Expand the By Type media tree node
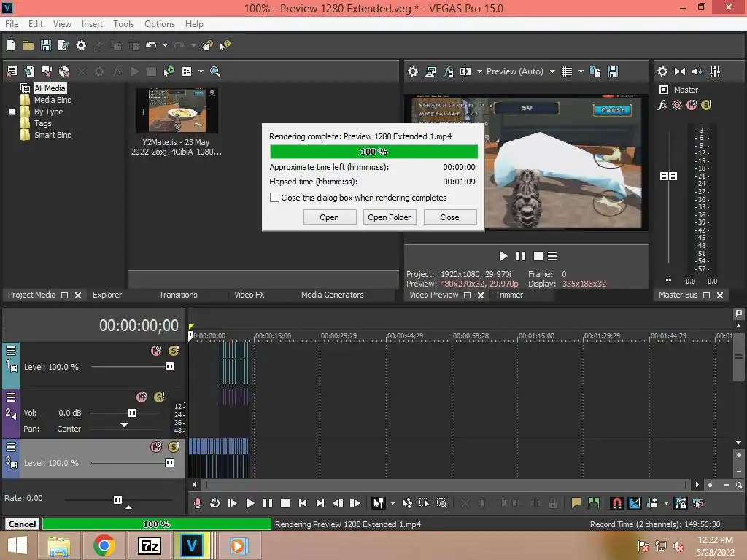This screenshot has width=747, height=560. 12,112
